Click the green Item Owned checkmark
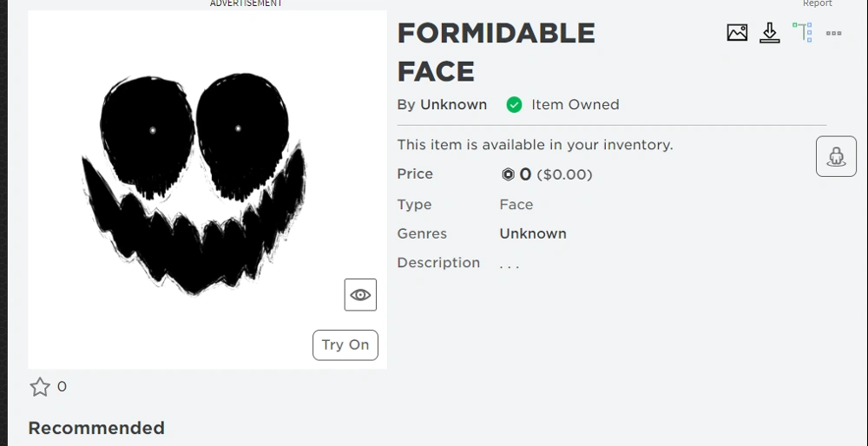Viewport: 868px width, 446px height. tap(515, 105)
